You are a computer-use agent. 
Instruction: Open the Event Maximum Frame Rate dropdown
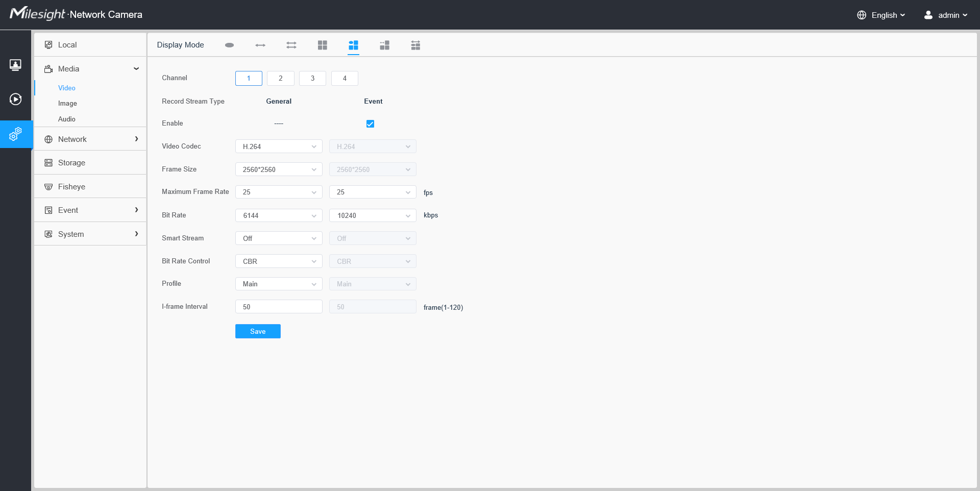(x=373, y=192)
